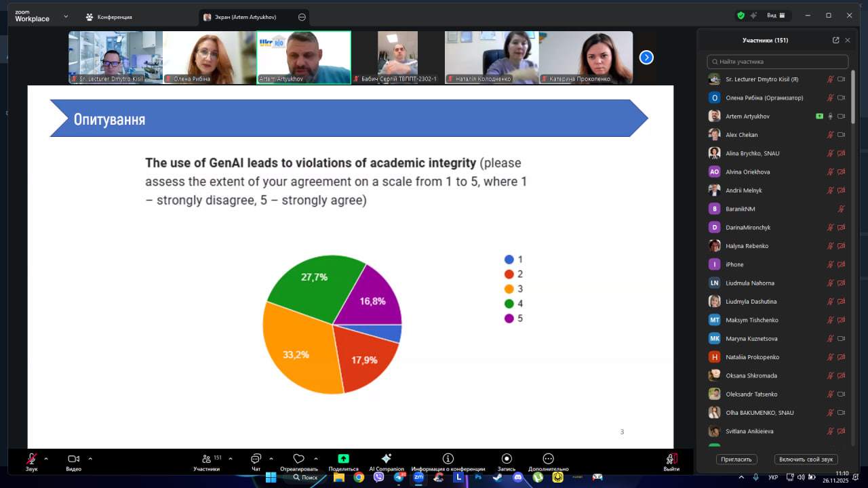Image resolution: width=868 pixels, height=488 pixels.
Task: Click the Найти участника search field
Action: 777,62
